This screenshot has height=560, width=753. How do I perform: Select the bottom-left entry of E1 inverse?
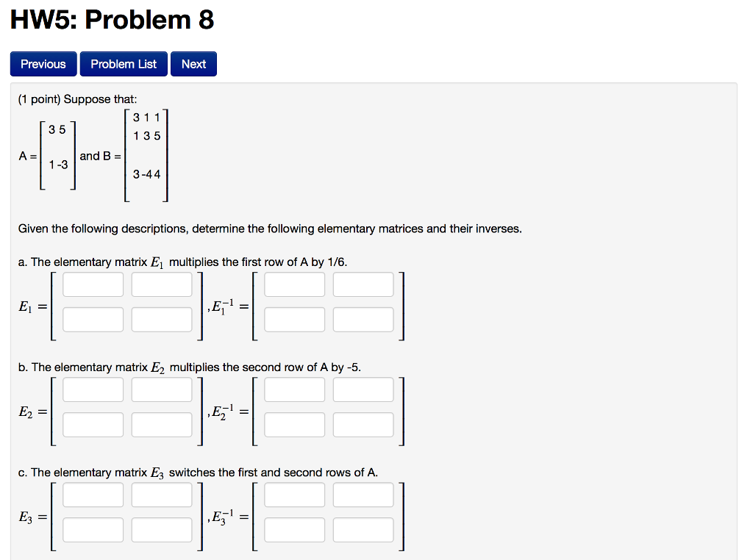tap(294, 319)
